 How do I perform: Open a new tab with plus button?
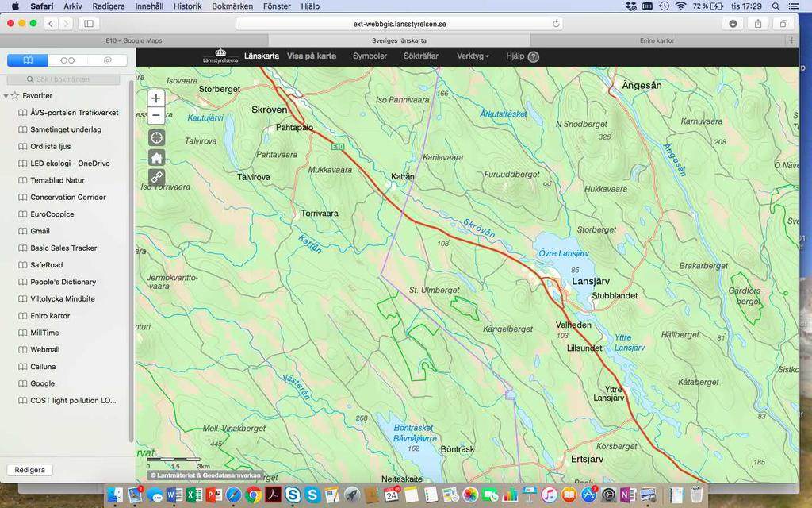coord(792,40)
